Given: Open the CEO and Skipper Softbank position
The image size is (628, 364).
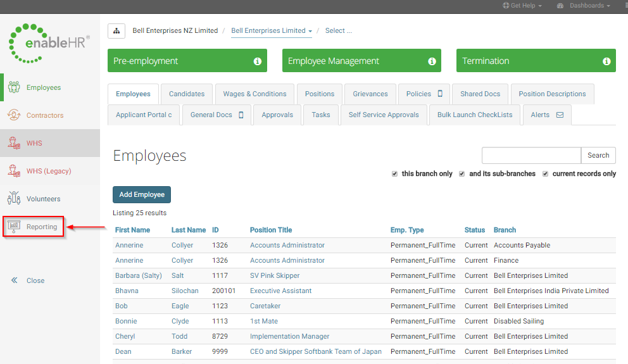Looking at the screenshot, I should tap(316, 351).
